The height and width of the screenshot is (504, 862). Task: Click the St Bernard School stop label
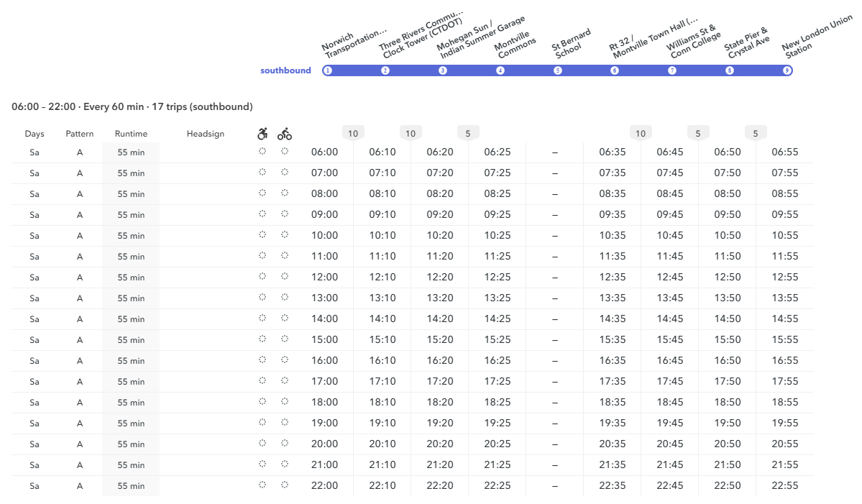[572, 43]
